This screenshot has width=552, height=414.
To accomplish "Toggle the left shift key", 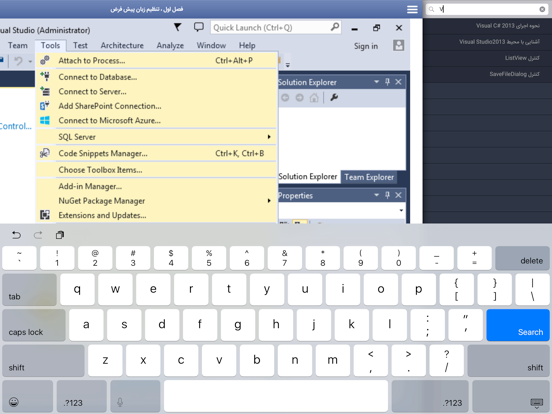I will pos(43,360).
